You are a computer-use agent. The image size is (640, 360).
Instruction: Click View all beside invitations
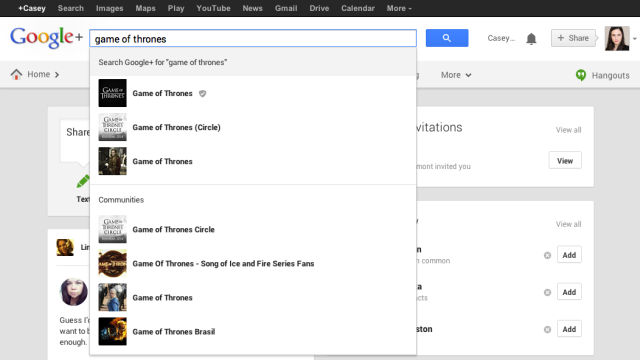568,130
